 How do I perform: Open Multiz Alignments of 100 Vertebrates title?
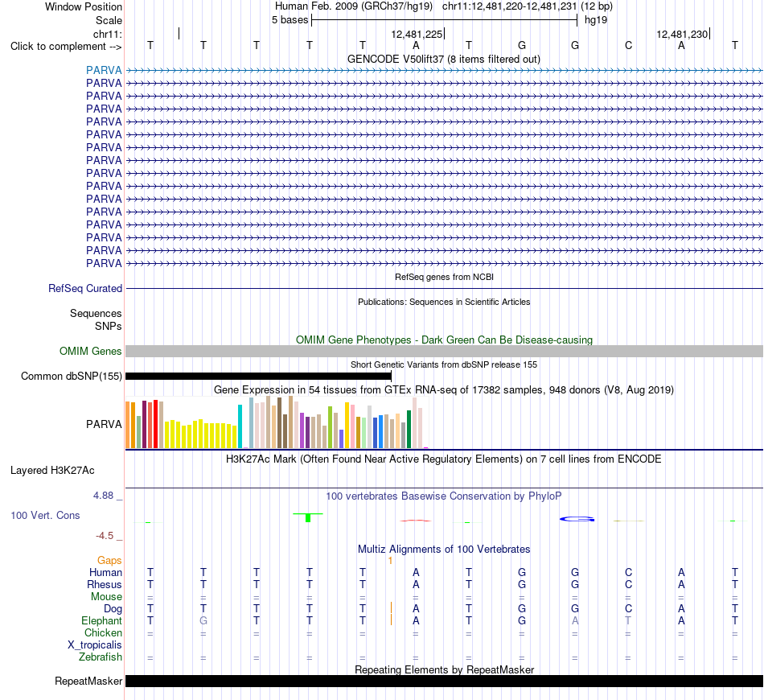[x=444, y=550]
